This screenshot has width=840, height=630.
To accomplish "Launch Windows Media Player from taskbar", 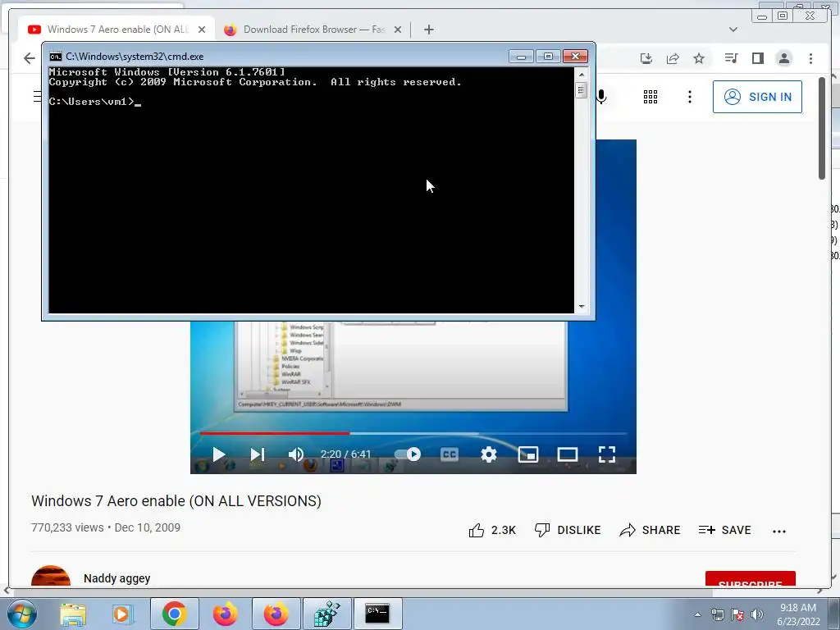I will coord(122,614).
